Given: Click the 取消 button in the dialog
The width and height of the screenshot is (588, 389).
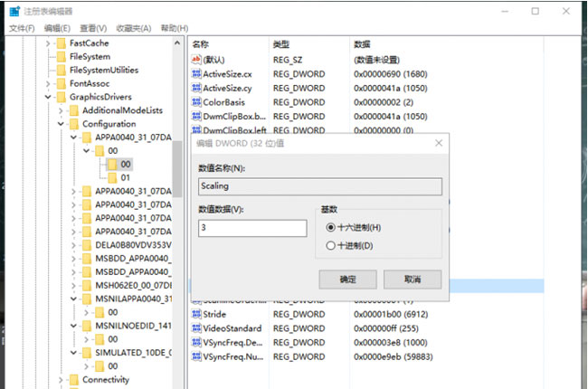Looking at the screenshot, I should click(413, 280).
